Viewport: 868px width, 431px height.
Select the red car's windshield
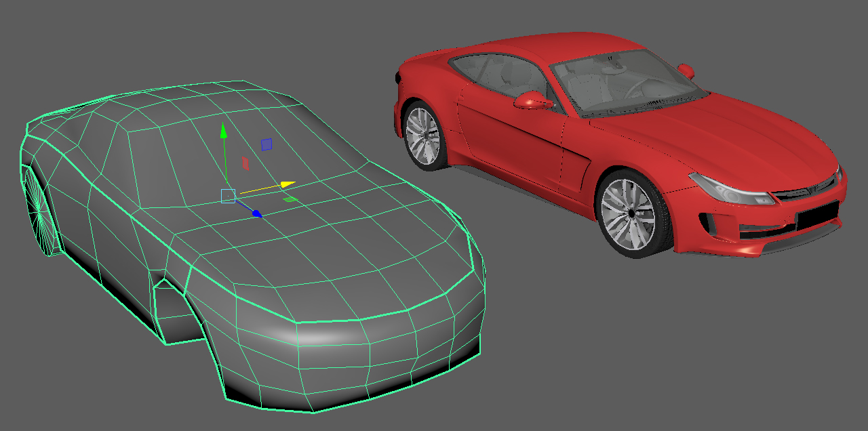pos(617,84)
